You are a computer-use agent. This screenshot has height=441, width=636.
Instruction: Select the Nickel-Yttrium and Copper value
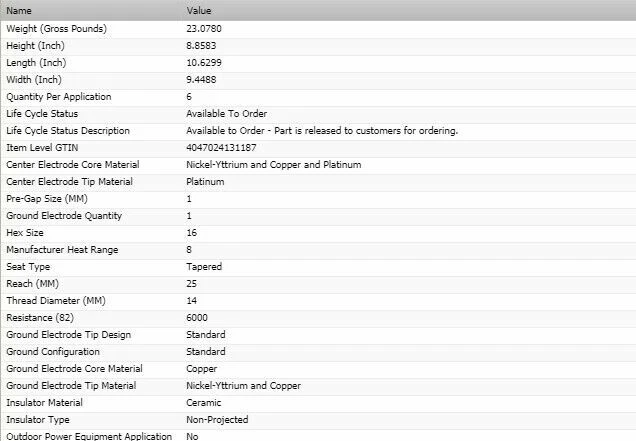[243, 387]
